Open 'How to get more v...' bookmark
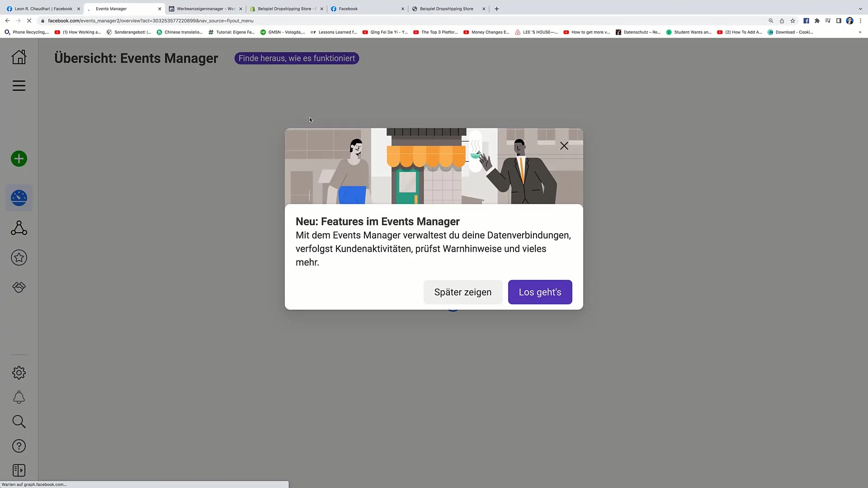The height and width of the screenshot is (488, 868). click(587, 32)
